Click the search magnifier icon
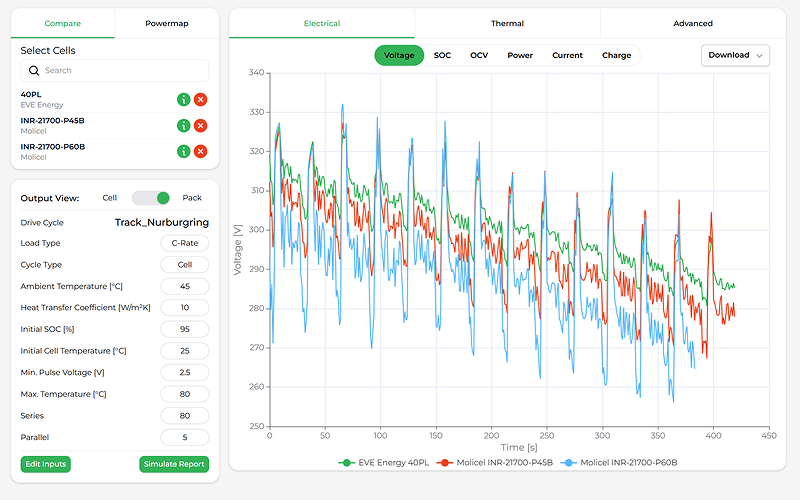 click(x=34, y=71)
